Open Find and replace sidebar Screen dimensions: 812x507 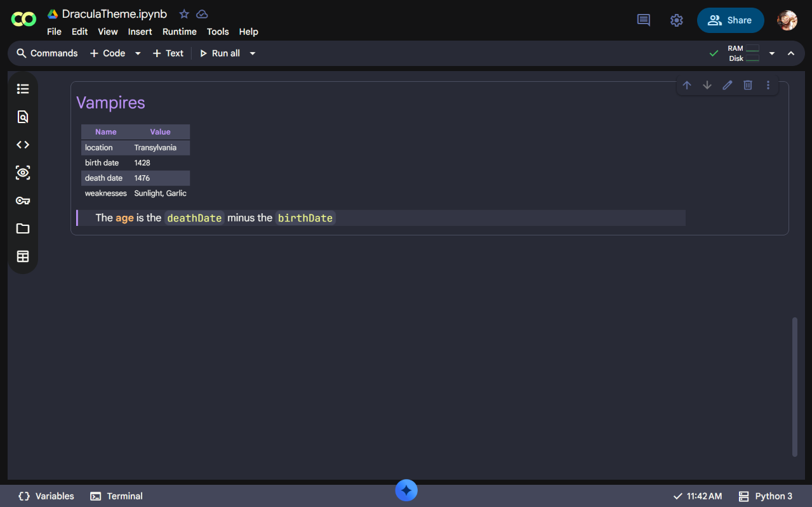coord(23,117)
